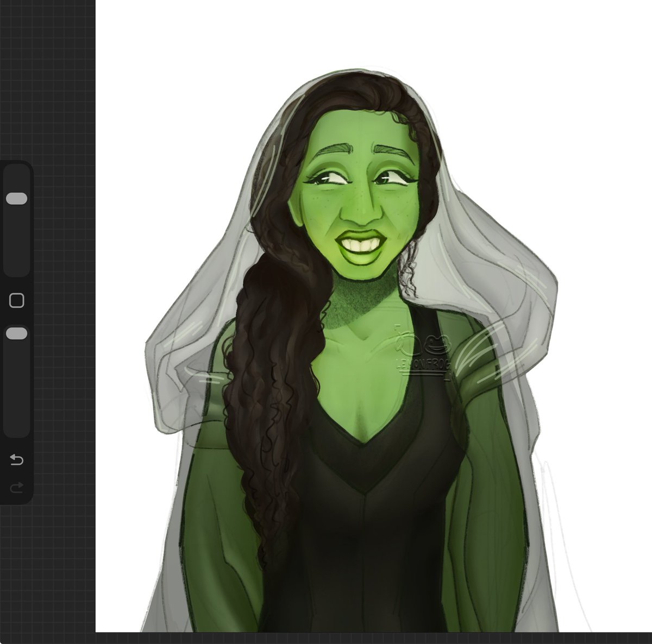Undo the last brush stroke
This screenshot has height=644, width=652.
point(16,459)
